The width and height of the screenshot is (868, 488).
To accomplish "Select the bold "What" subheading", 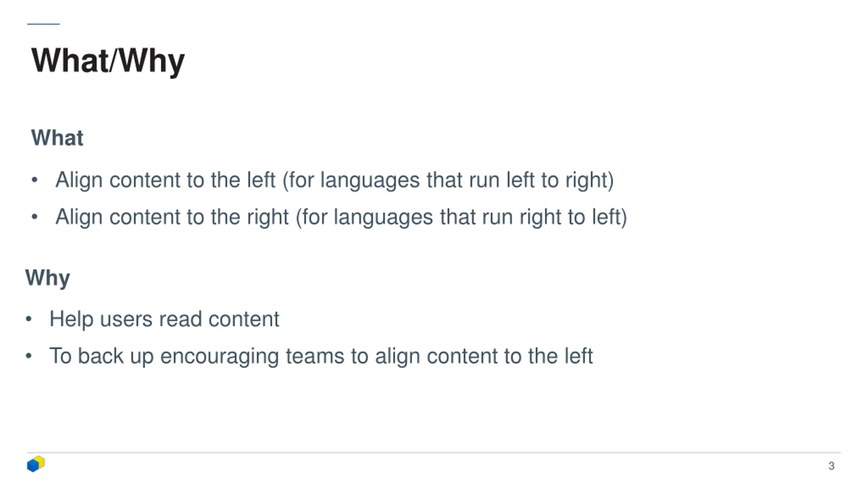I will 57,138.
